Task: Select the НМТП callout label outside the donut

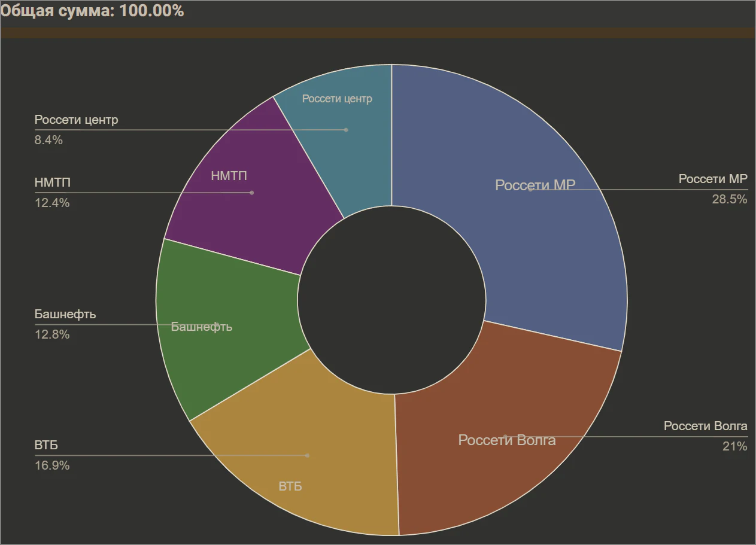Action: click(48, 182)
